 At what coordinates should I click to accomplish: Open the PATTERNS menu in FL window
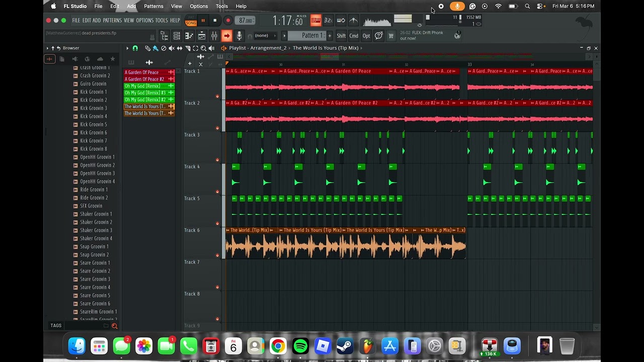pos(112,21)
